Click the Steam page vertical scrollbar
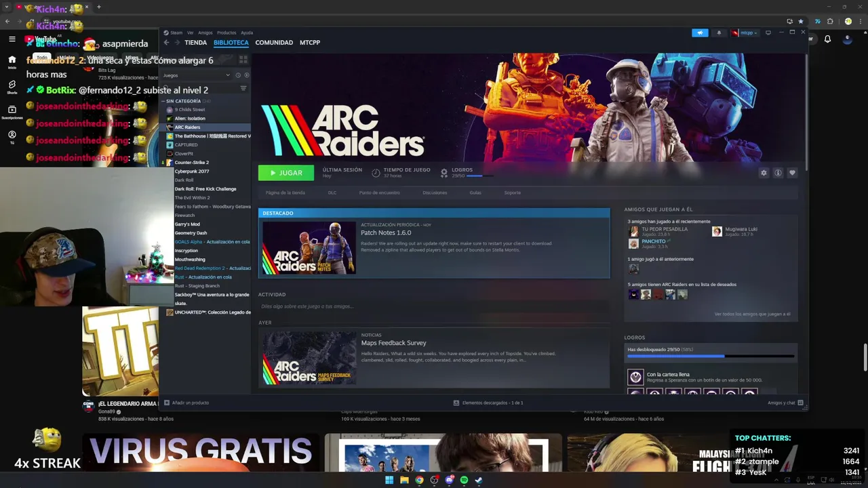This screenshot has height=488, width=868. click(x=806, y=112)
